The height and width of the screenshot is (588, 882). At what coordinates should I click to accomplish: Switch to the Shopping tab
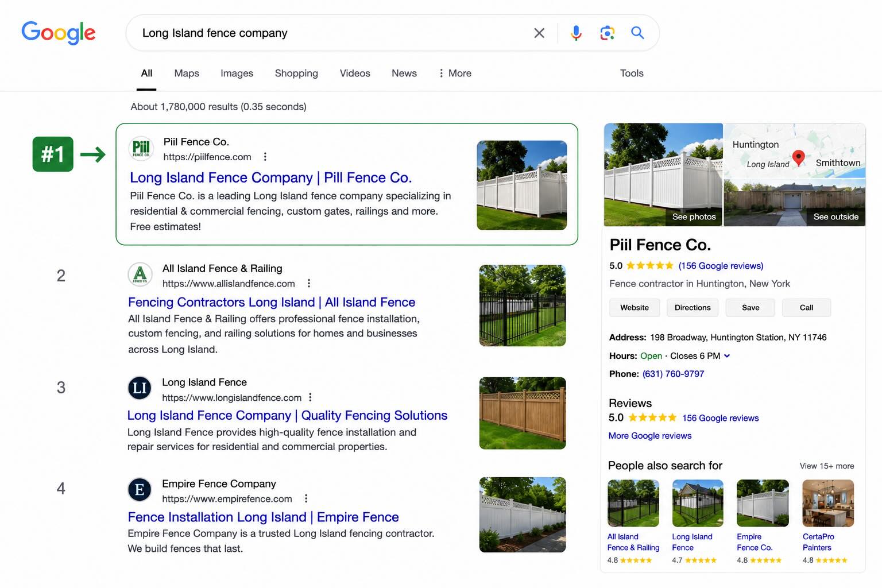296,73
